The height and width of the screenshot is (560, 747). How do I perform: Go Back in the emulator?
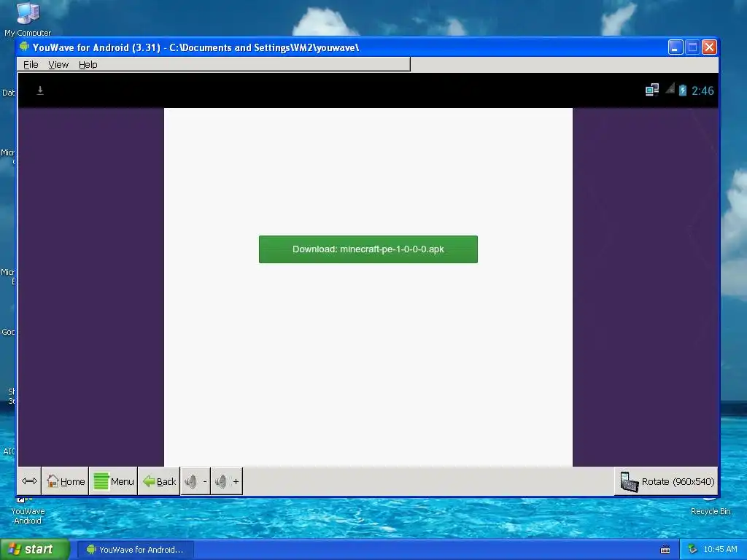159,481
